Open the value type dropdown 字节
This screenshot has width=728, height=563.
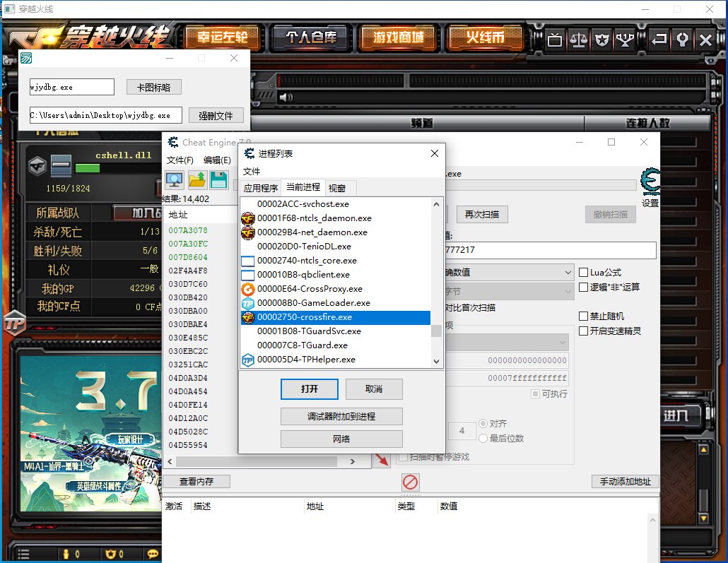click(x=509, y=292)
